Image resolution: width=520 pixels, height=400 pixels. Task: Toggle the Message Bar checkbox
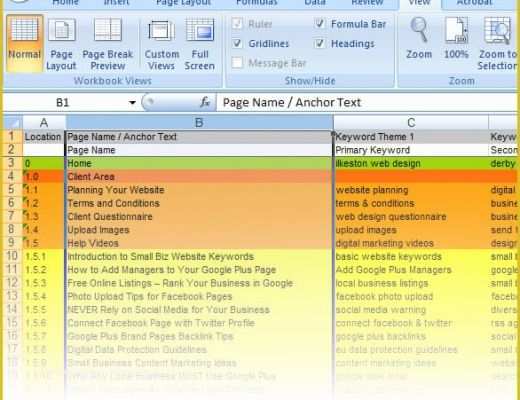237,63
